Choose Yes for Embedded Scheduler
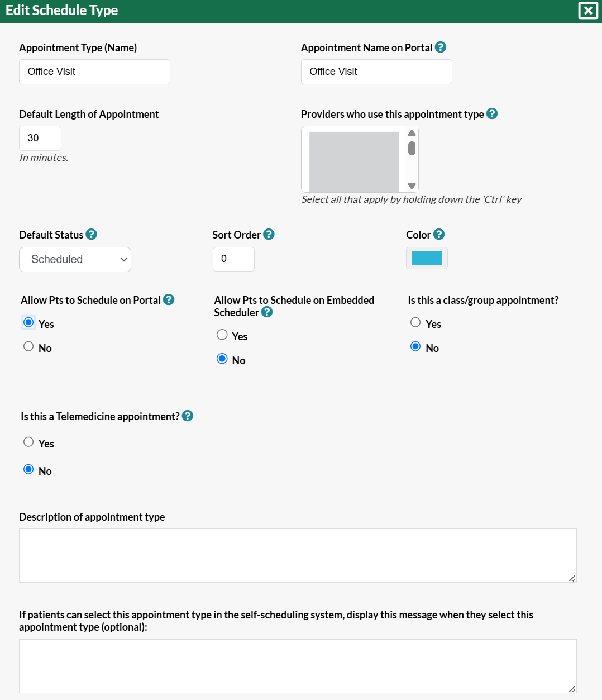Viewport: 602px width, 700px height. [222, 335]
